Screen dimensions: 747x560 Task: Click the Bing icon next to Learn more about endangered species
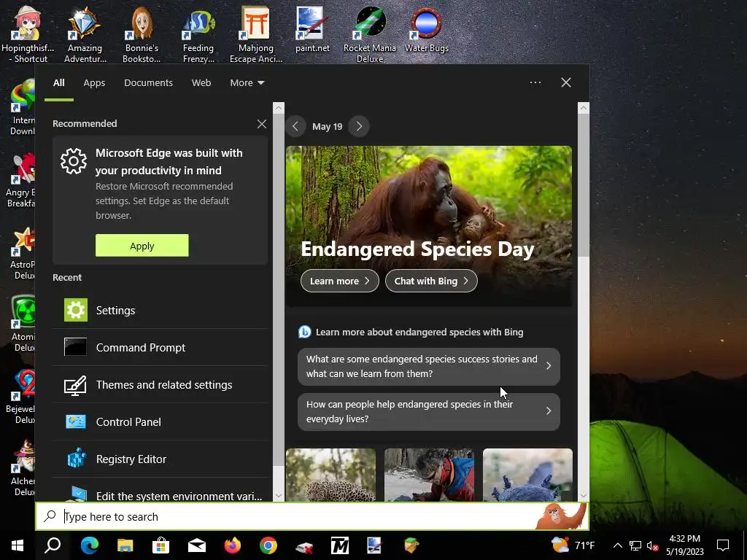coord(304,332)
